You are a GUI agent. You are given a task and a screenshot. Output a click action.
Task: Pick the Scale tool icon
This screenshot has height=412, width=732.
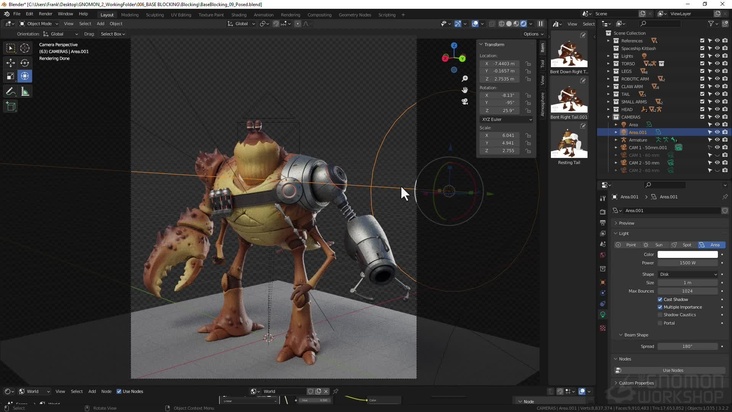(10, 76)
